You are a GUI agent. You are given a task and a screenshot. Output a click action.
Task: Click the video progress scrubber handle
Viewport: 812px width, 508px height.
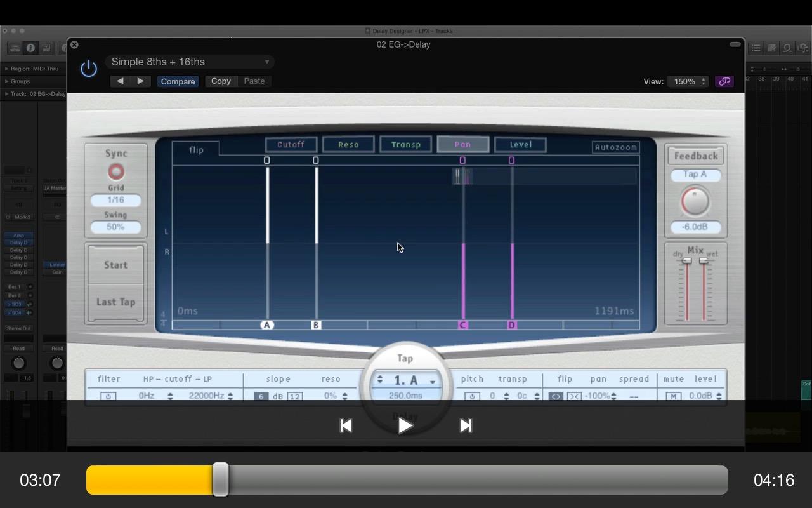tap(220, 479)
